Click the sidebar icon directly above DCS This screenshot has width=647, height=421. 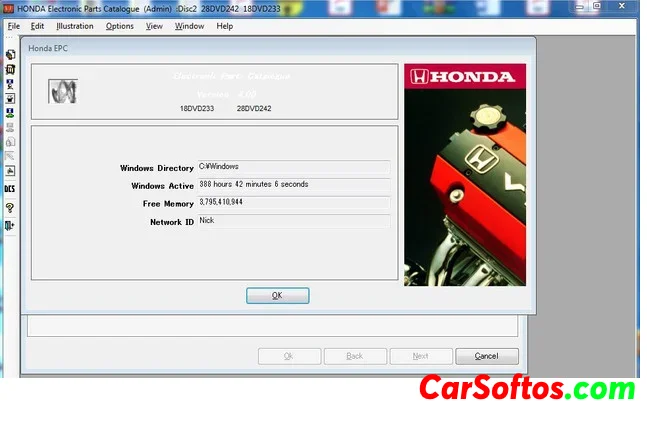tap(10, 171)
